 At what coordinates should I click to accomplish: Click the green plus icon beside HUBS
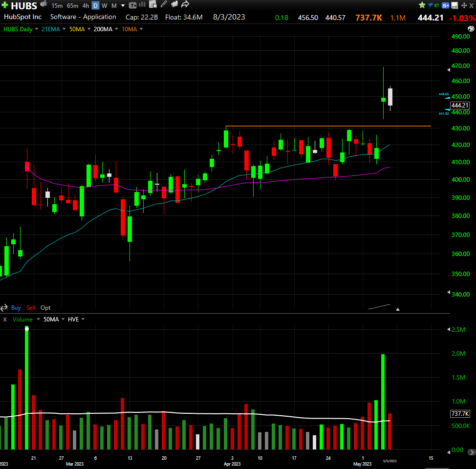pyautogui.click(x=5, y=5)
